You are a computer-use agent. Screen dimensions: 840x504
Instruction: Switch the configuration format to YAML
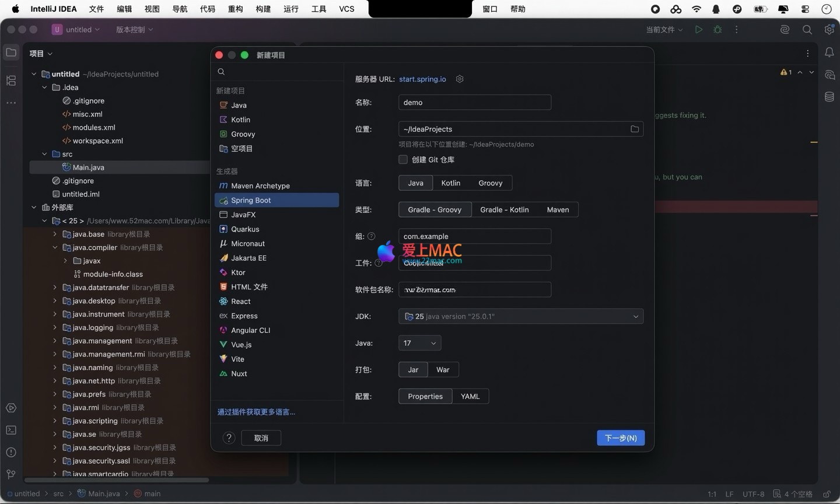click(470, 397)
